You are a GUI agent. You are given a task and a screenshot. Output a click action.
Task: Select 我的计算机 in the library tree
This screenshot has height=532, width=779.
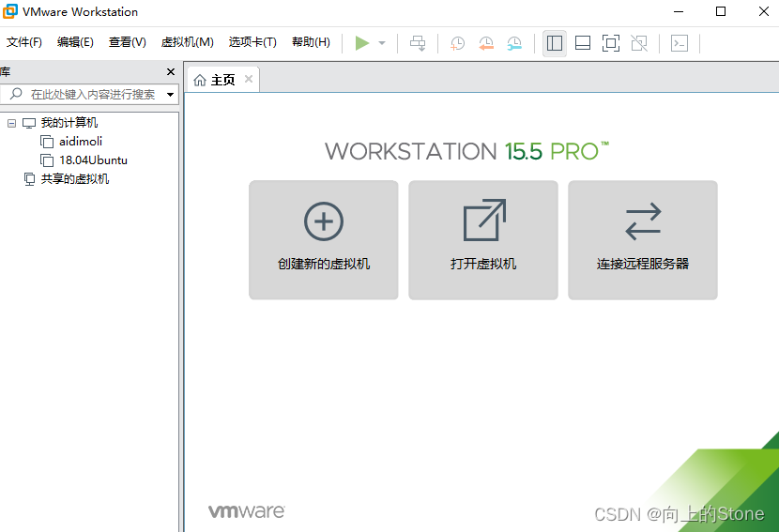69,123
